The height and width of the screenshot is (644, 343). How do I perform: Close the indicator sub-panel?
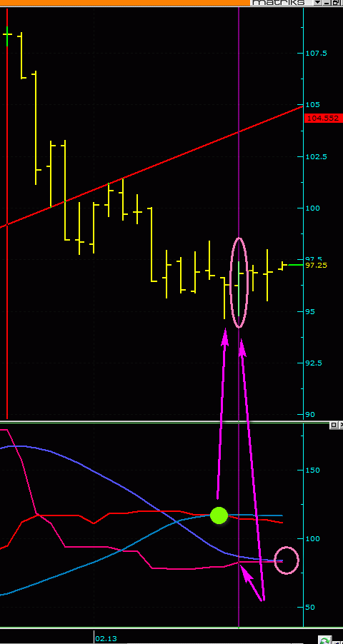[341, 425]
